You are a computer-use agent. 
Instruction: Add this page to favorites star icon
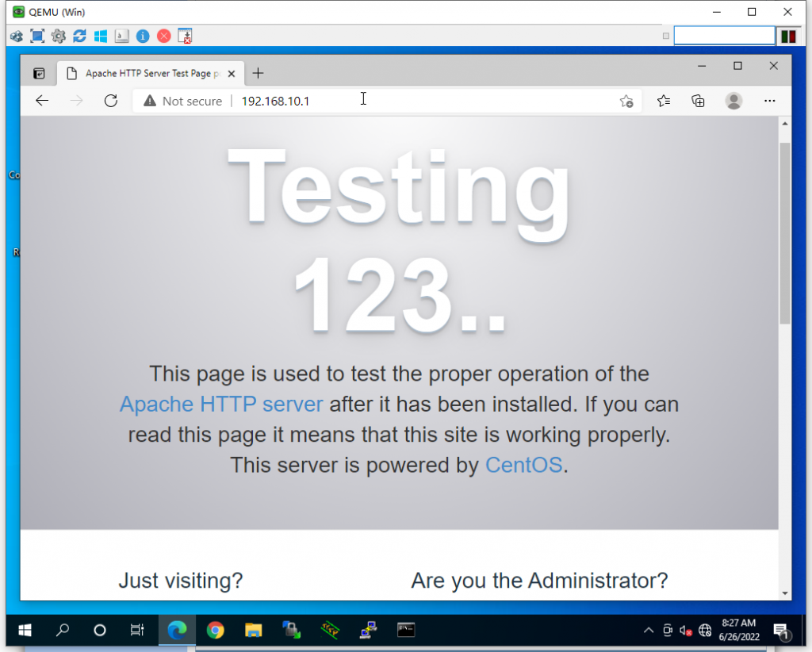point(626,101)
